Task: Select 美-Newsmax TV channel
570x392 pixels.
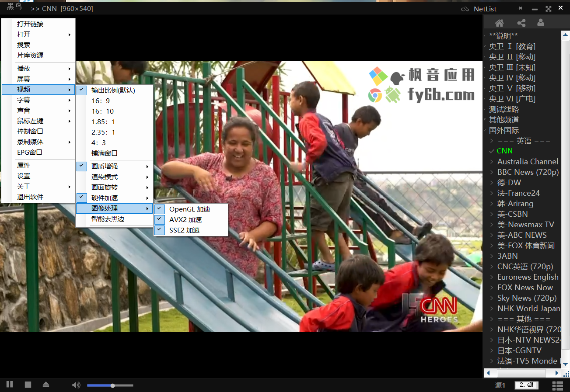Action: pos(525,225)
